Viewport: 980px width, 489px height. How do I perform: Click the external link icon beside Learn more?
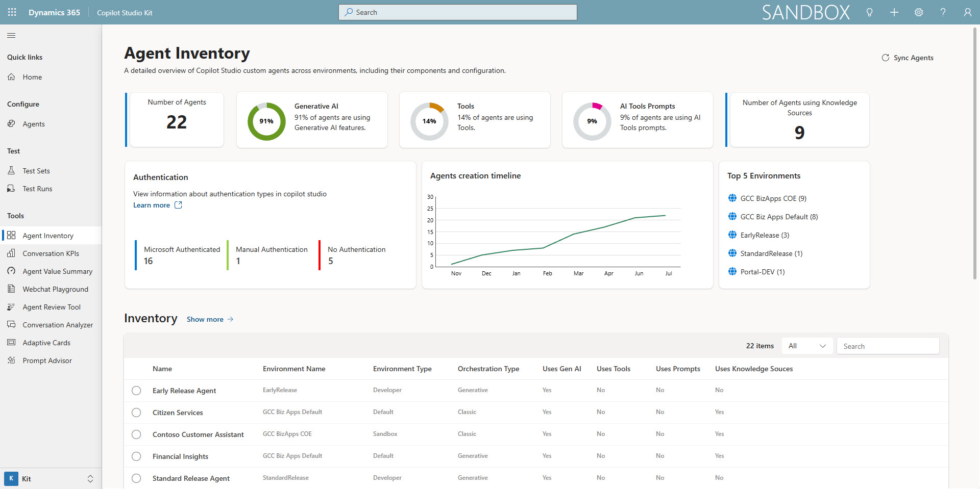(x=178, y=205)
